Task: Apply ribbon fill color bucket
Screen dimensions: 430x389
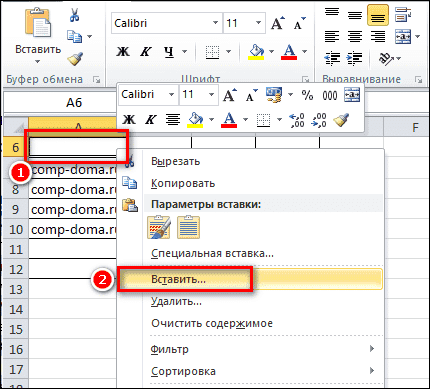Action: coord(256,52)
